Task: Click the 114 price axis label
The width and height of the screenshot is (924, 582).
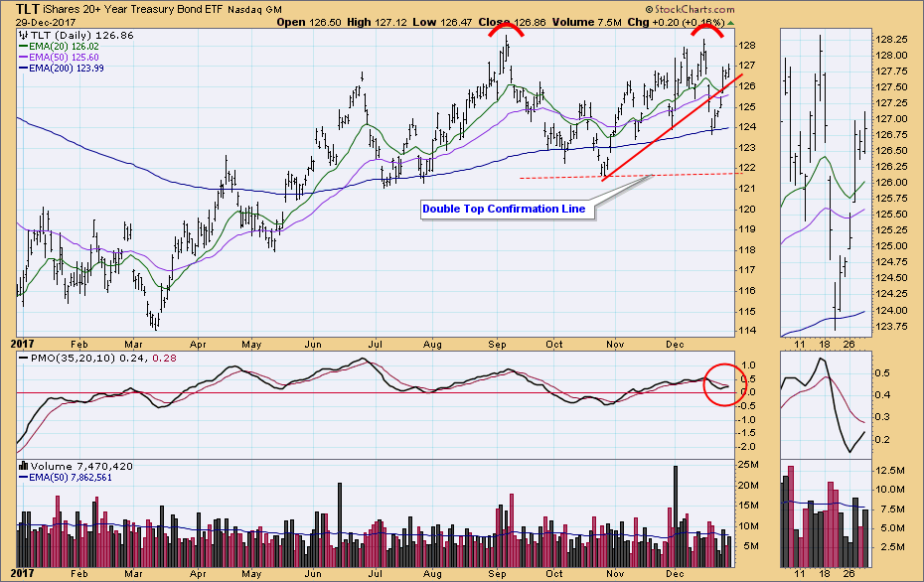Action: coord(748,331)
